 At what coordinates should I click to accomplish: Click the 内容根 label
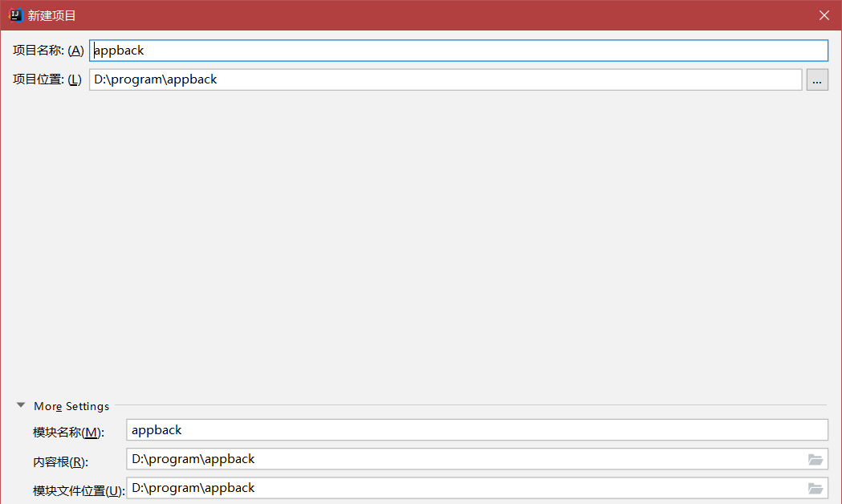pos(61,461)
